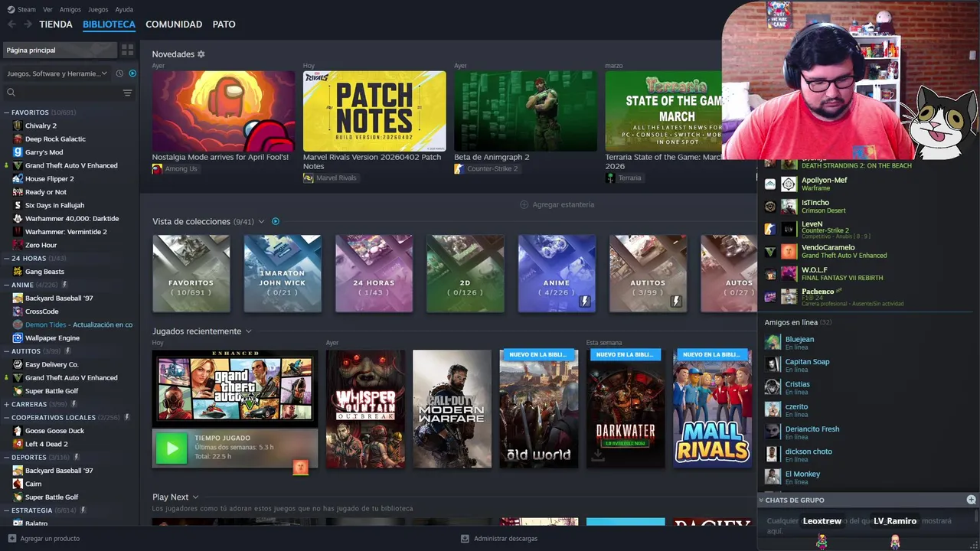Click the play circle icon beside Vista de colecciones
980x551 pixels.
(x=276, y=221)
